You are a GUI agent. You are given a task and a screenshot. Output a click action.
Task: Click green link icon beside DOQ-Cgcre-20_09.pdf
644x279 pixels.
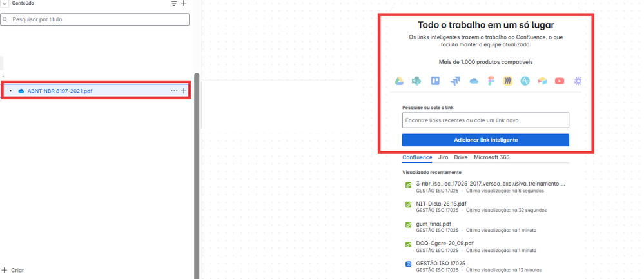pyautogui.click(x=408, y=245)
